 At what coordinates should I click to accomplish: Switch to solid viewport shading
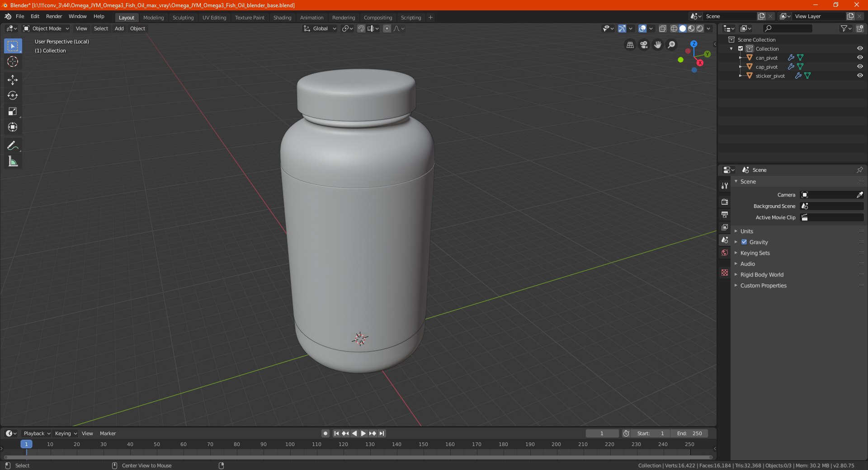683,28
